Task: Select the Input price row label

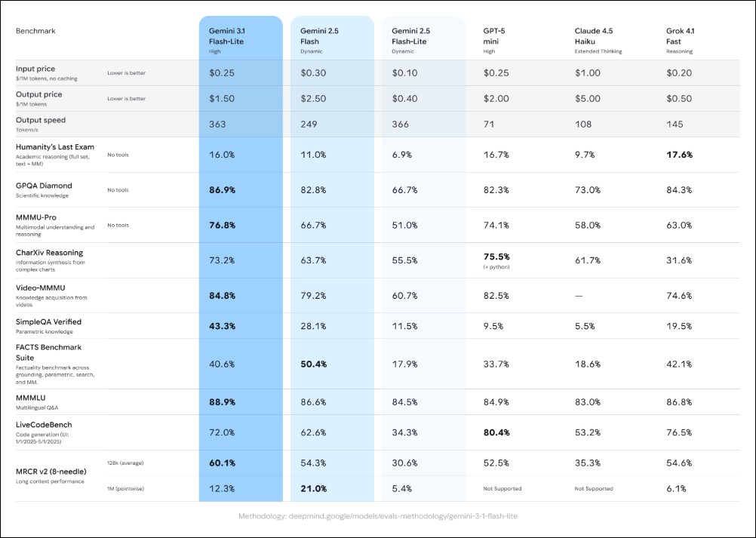Action: click(36, 68)
